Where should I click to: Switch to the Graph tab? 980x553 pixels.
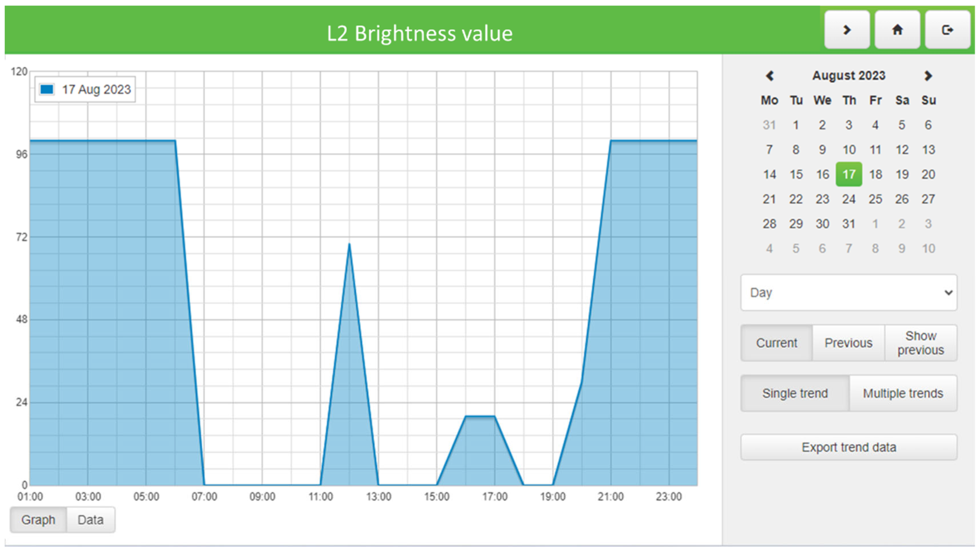click(x=38, y=520)
